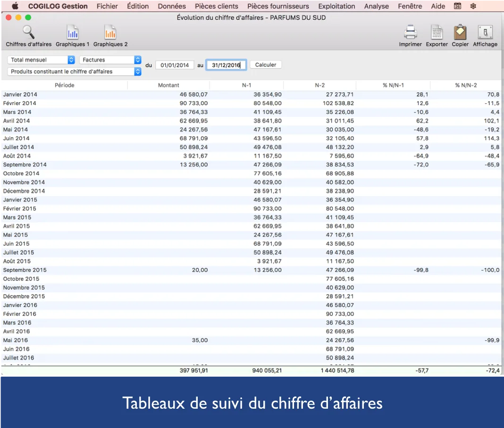
Task: Click the Montant value 20,00 for Septembre 2015
Action: click(x=200, y=270)
